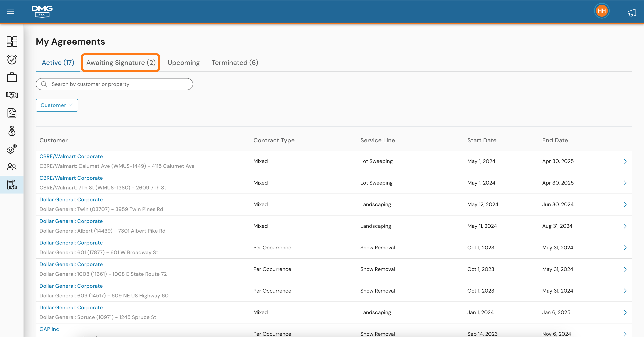The height and width of the screenshot is (337, 644).
Task: Open the money bag sidebar icon
Action: click(x=12, y=131)
